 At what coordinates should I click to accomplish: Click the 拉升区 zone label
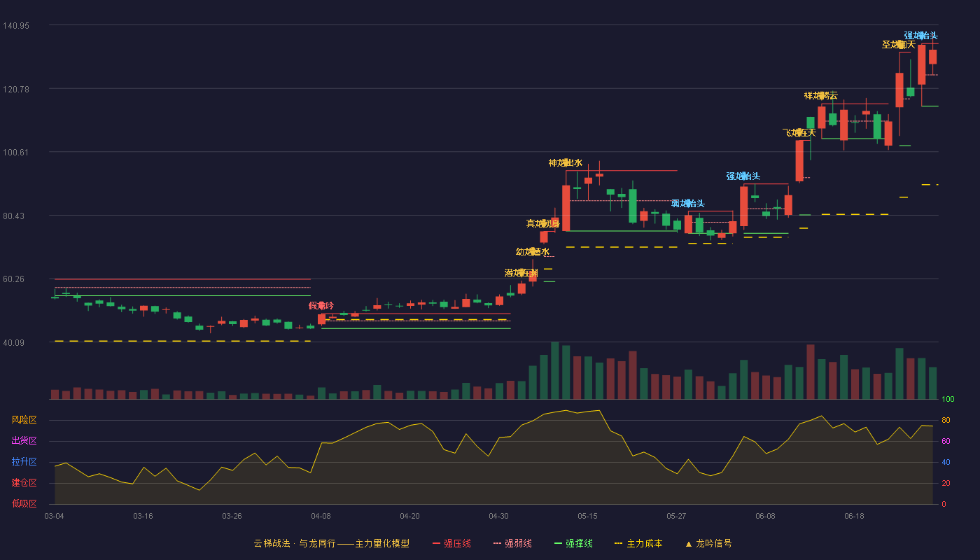(24, 462)
